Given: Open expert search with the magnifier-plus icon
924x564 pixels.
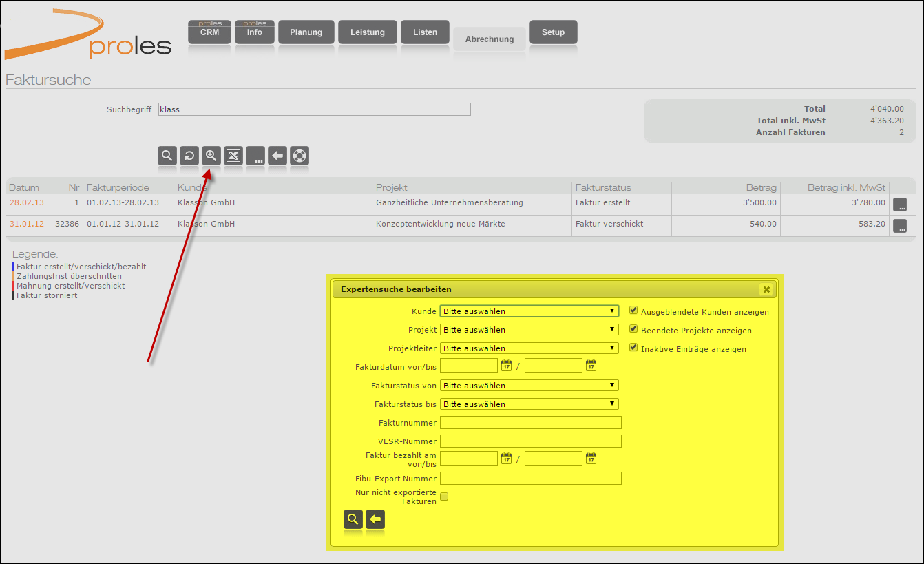Looking at the screenshot, I should click(x=211, y=156).
